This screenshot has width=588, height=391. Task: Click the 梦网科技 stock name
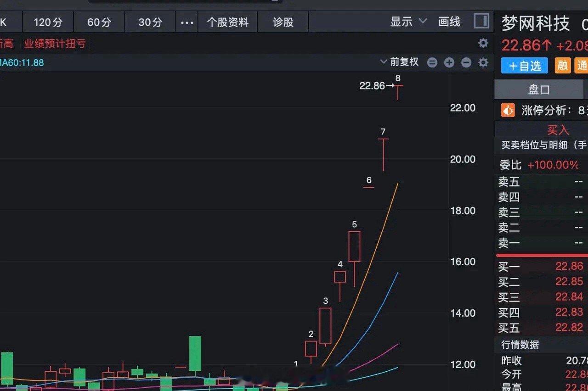(x=535, y=23)
